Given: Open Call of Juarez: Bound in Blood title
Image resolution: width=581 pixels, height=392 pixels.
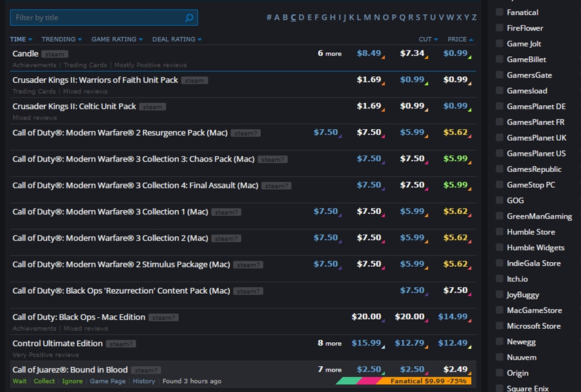Looking at the screenshot, I should [x=70, y=370].
